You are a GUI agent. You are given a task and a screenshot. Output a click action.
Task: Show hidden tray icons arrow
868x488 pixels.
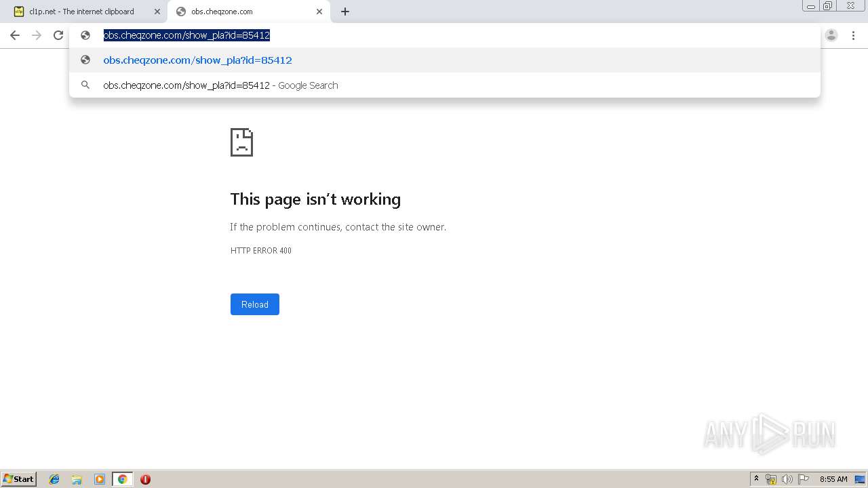(x=756, y=479)
